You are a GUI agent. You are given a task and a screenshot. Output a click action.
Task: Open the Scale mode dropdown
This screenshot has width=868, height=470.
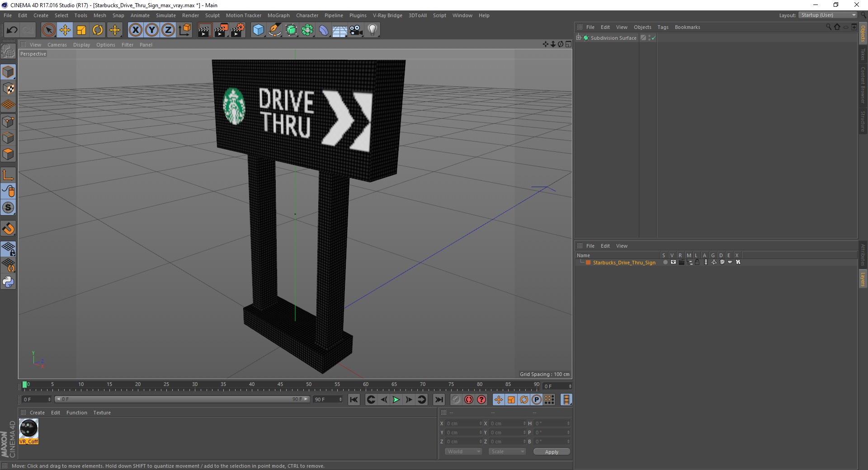507,452
